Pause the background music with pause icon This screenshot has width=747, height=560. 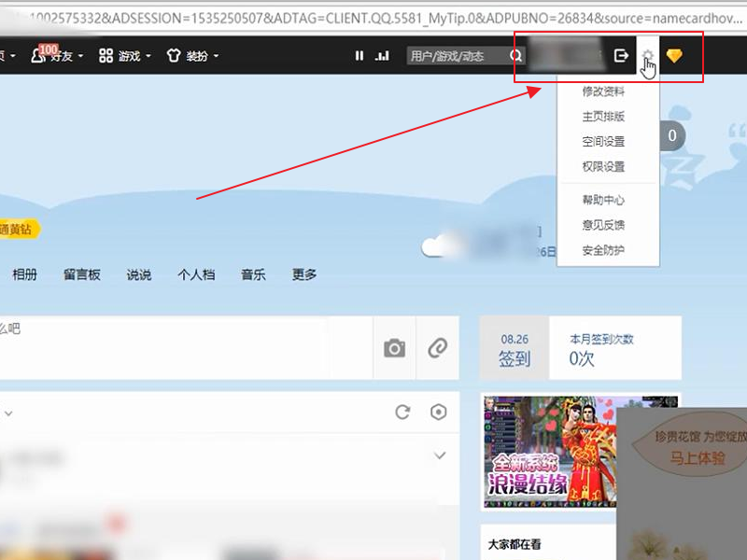pos(359,55)
